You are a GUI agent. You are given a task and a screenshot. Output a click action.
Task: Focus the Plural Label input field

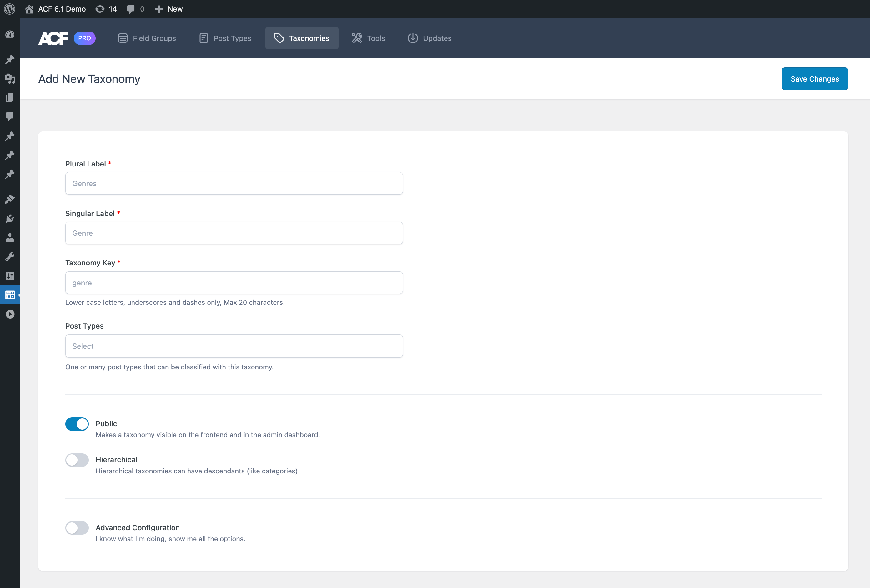point(234,183)
